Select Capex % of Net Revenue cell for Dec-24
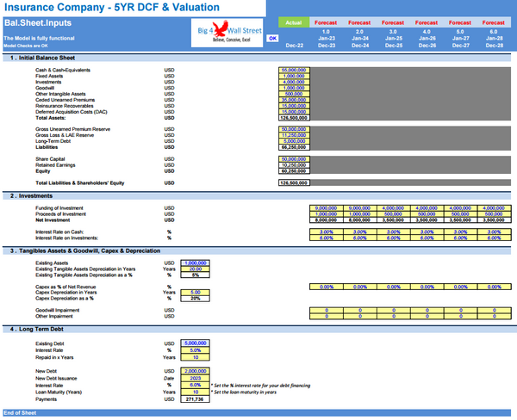The image size is (517, 420). [x=359, y=287]
